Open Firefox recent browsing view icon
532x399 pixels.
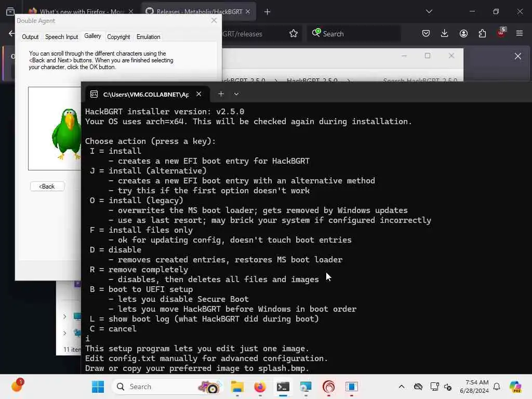click(x=10, y=11)
